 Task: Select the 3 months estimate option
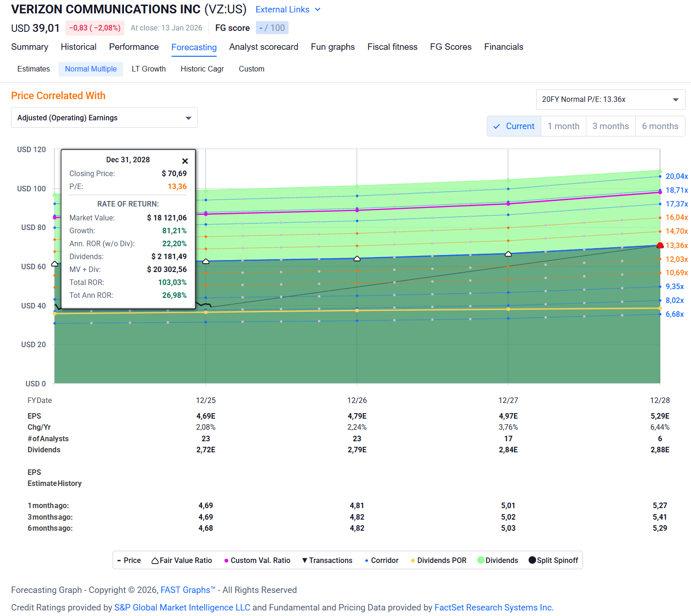[x=611, y=126]
